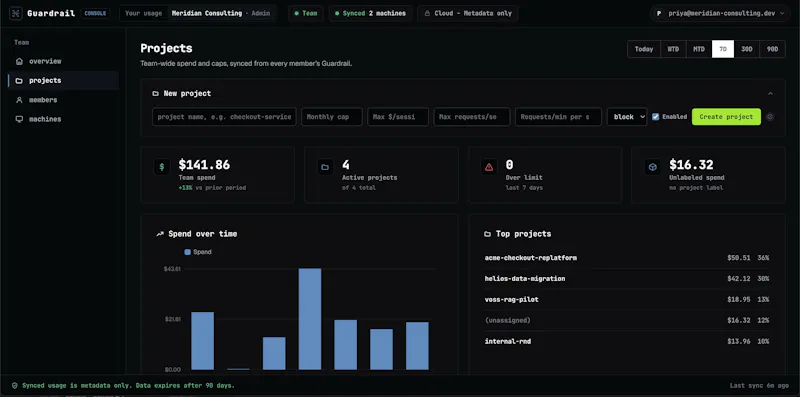Viewport: 800px width, 397px height.
Task: Click the $50.51 amount for acme-checkout-replatform
Action: pyautogui.click(x=739, y=258)
